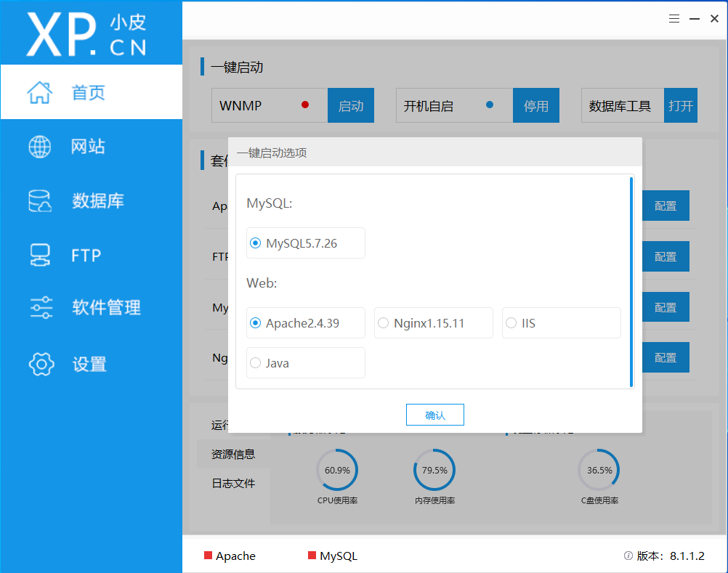Click 一键启动选项 dialog title
This screenshot has height=573, width=728.
(272, 153)
